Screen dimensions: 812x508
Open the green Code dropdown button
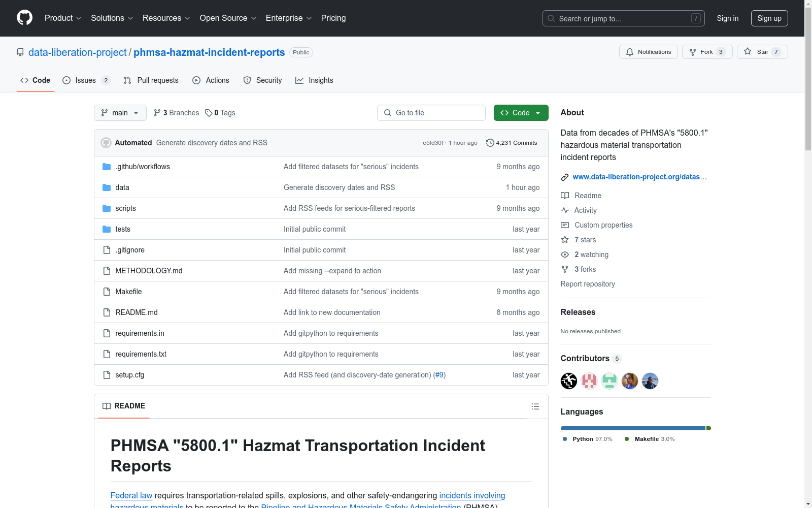coord(521,113)
